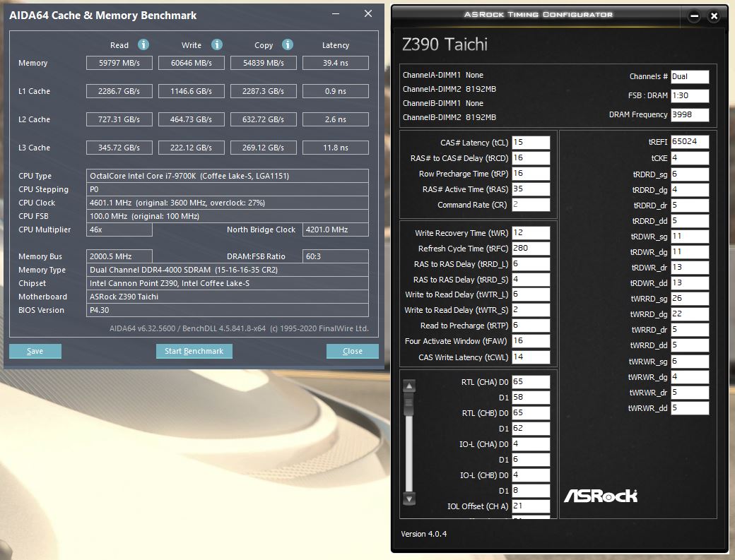Click the CPU Type field in AIDA64
Screen dimensions: 735x560
[x=228, y=176]
